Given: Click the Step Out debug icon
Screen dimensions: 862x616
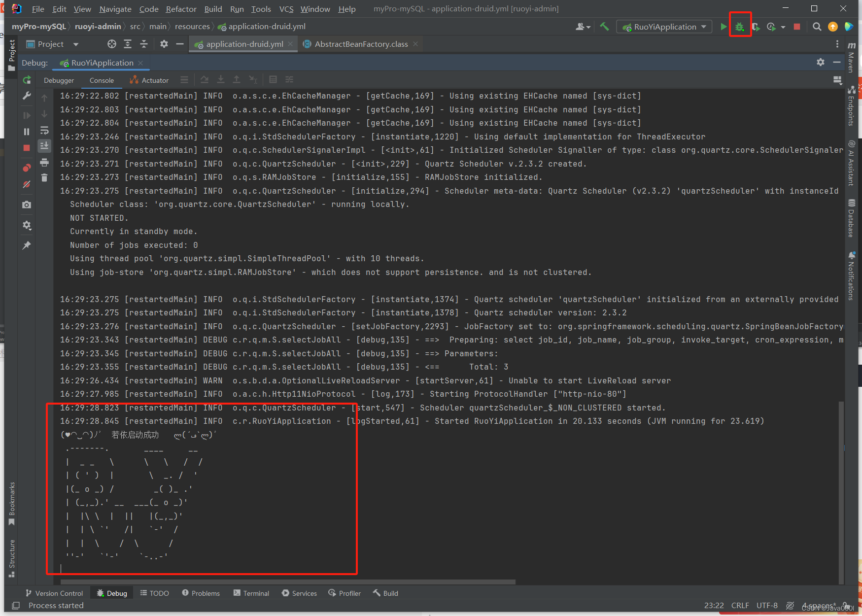Looking at the screenshot, I should coord(237,80).
